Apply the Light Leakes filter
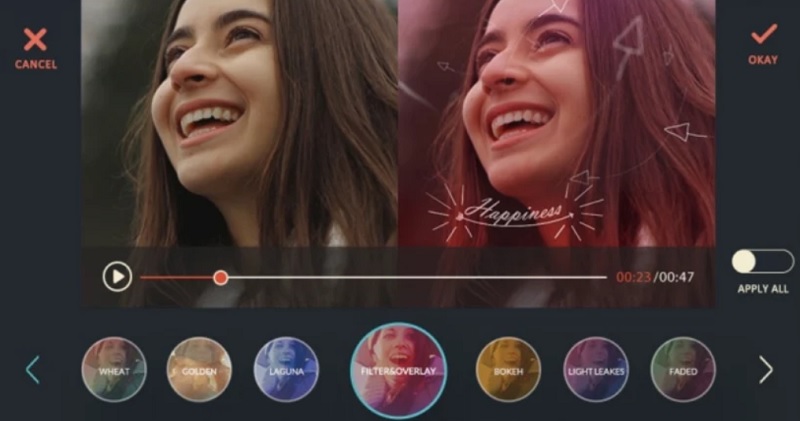 point(596,370)
